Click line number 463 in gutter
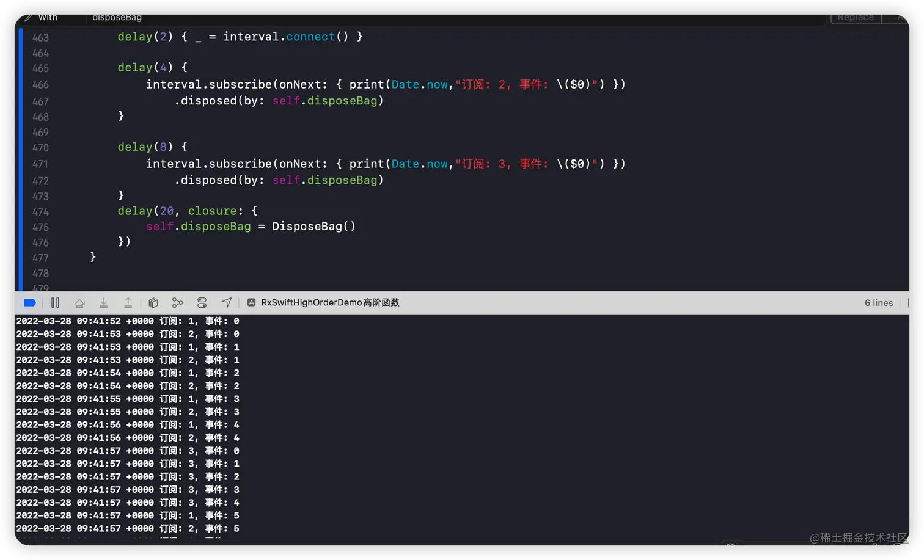 tap(40, 38)
